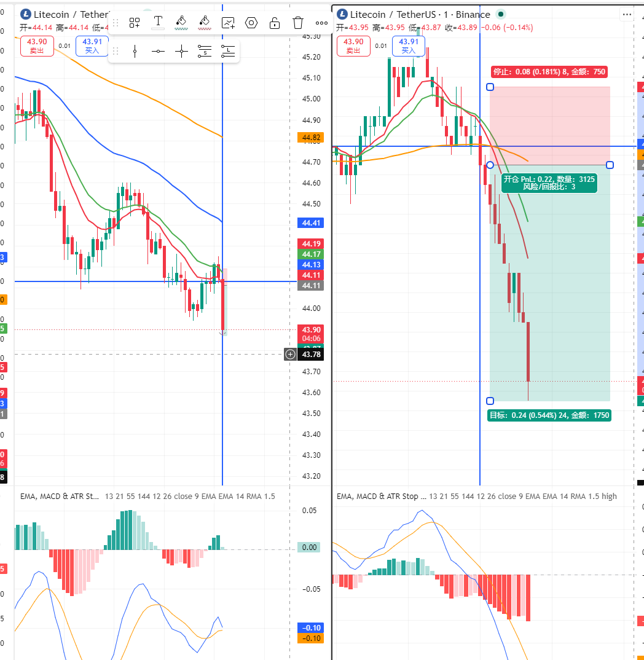Click the 43.90 sell button on right chart
Image resolution: width=644 pixels, height=660 pixels.
pos(353,46)
